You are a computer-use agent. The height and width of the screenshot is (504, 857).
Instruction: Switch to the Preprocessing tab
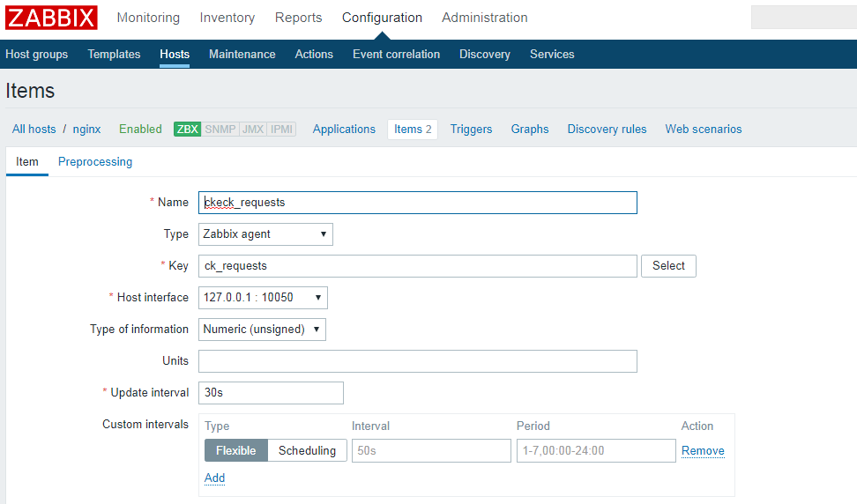tap(95, 161)
